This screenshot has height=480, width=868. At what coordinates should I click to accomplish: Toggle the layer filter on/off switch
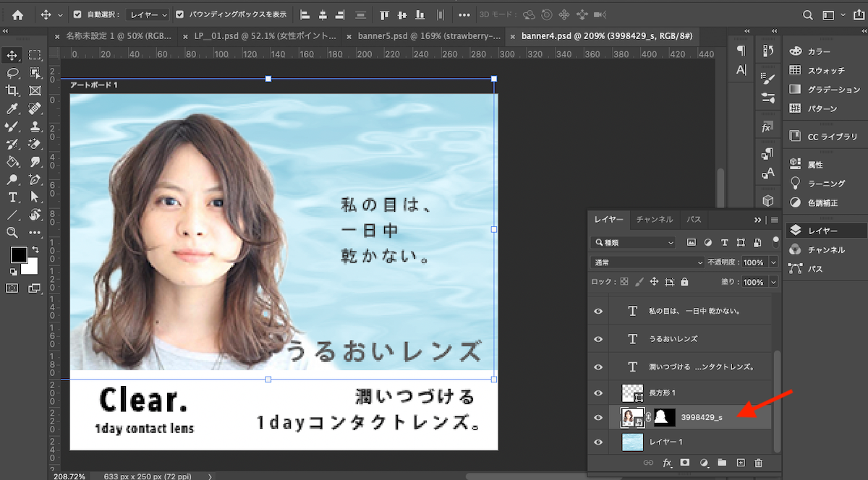click(776, 241)
